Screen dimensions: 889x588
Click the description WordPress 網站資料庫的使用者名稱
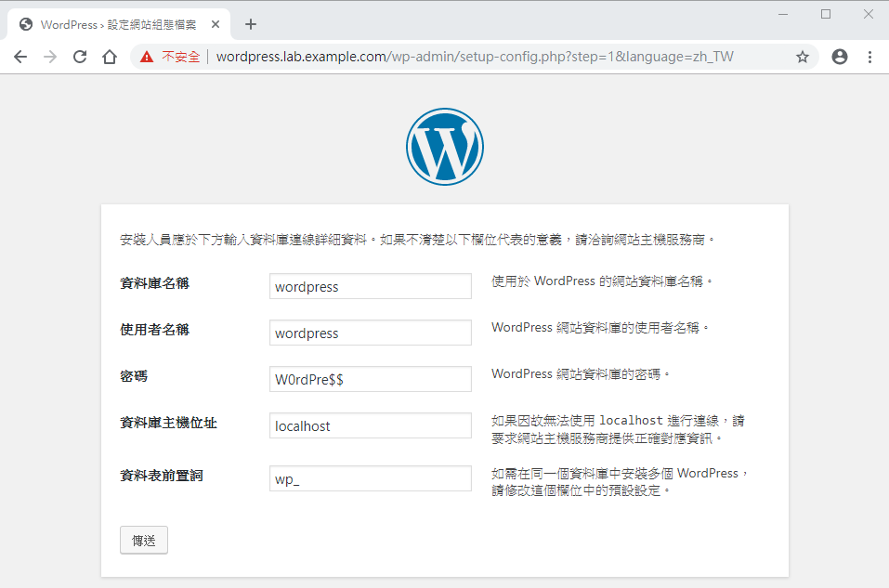(600, 328)
